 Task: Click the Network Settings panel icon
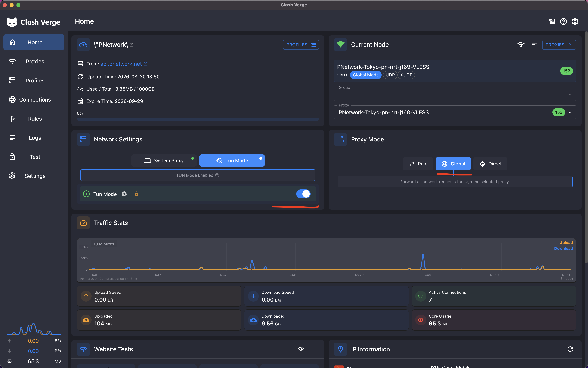[x=83, y=139]
